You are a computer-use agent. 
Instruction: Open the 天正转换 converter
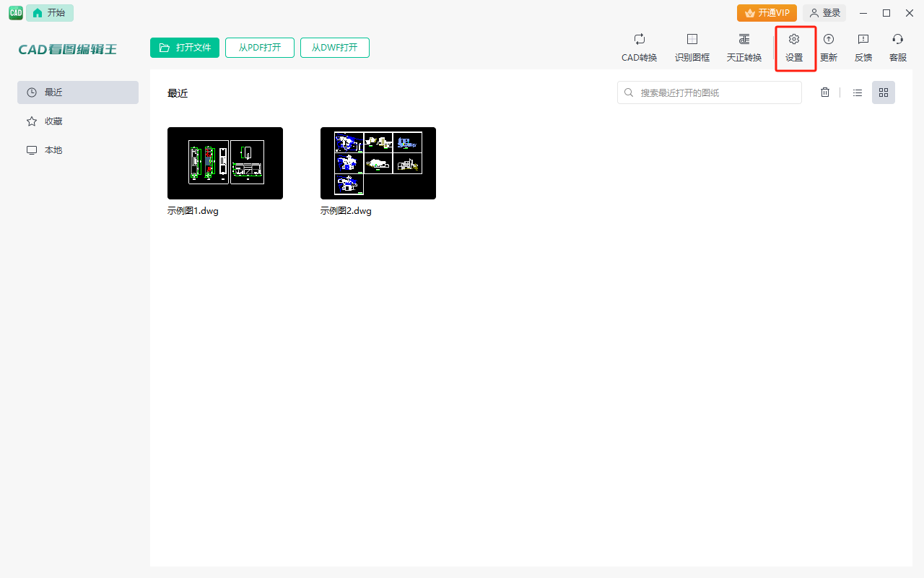point(744,48)
